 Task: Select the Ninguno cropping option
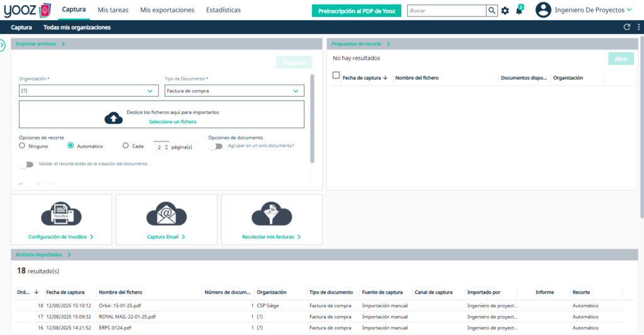(22, 146)
